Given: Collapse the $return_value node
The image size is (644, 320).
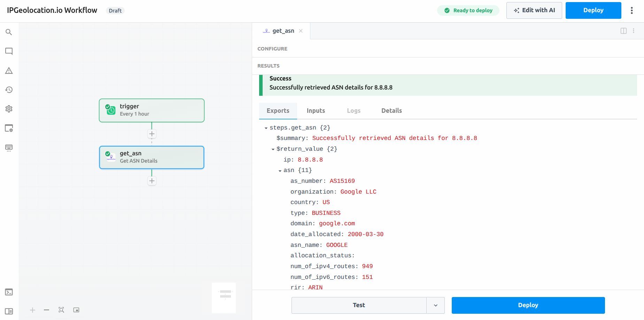Looking at the screenshot, I should [273, 149].
